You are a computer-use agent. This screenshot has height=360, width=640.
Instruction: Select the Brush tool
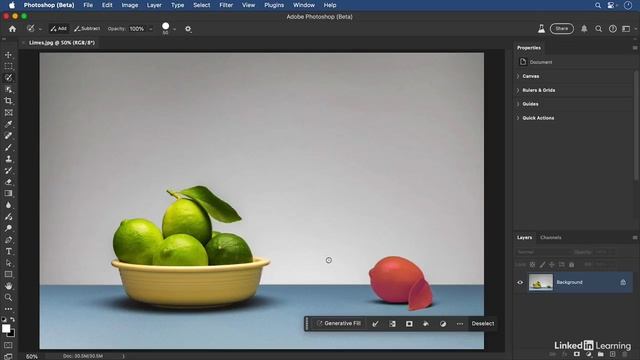click(8, 147)
